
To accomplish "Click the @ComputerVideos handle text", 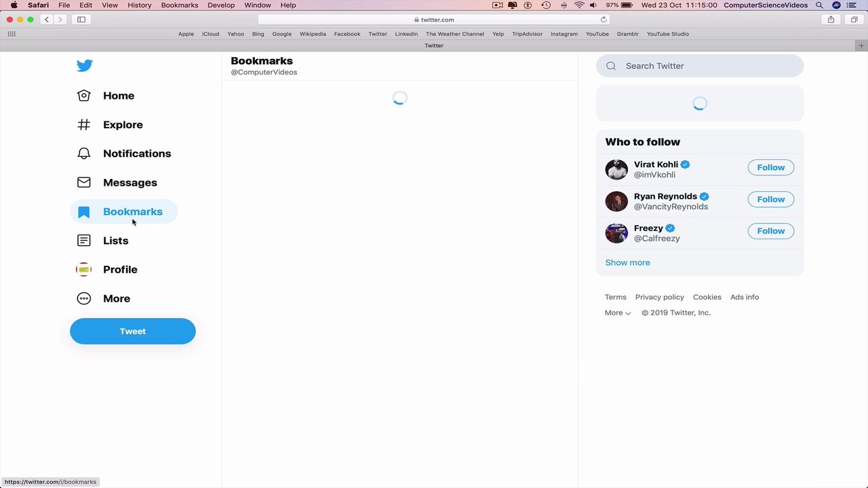I will 264,72.
